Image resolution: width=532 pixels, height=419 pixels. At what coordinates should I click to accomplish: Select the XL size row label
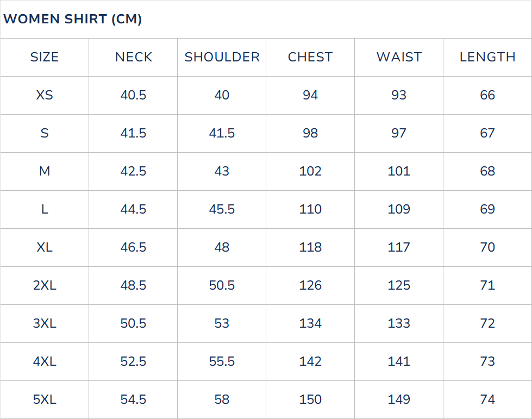click(45, 247)
